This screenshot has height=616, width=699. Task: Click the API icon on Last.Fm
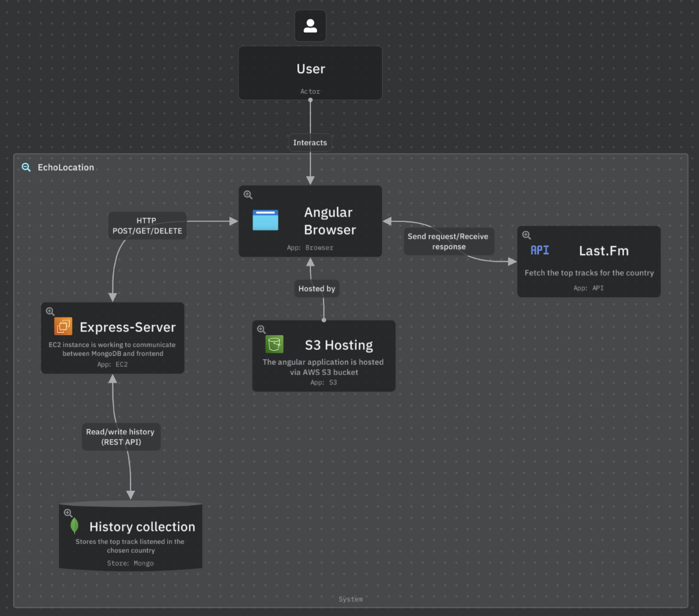tap(540, 250)
